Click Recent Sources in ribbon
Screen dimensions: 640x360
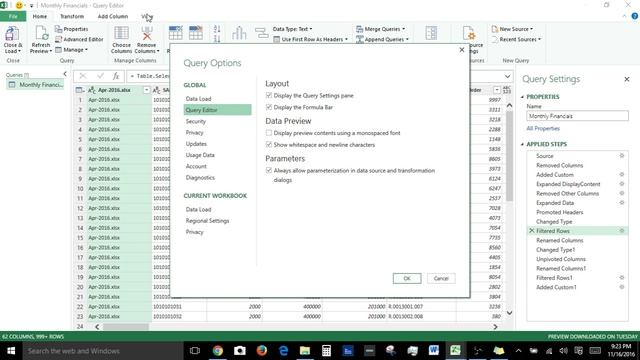coord(516,39)
